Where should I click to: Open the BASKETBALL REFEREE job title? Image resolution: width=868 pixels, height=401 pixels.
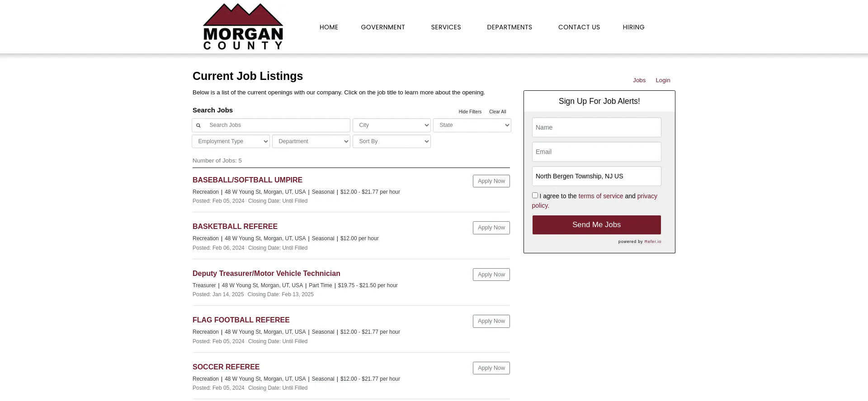point(235,227)
